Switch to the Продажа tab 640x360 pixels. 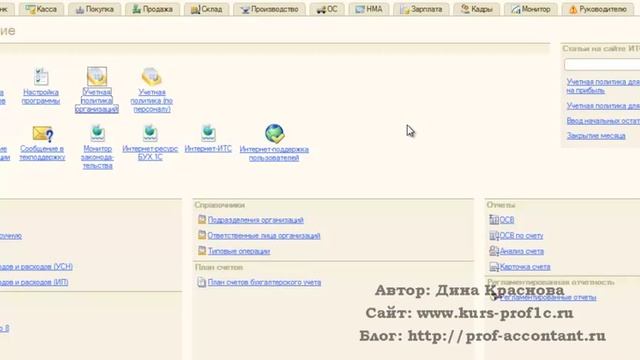click(x=153, y=9)
